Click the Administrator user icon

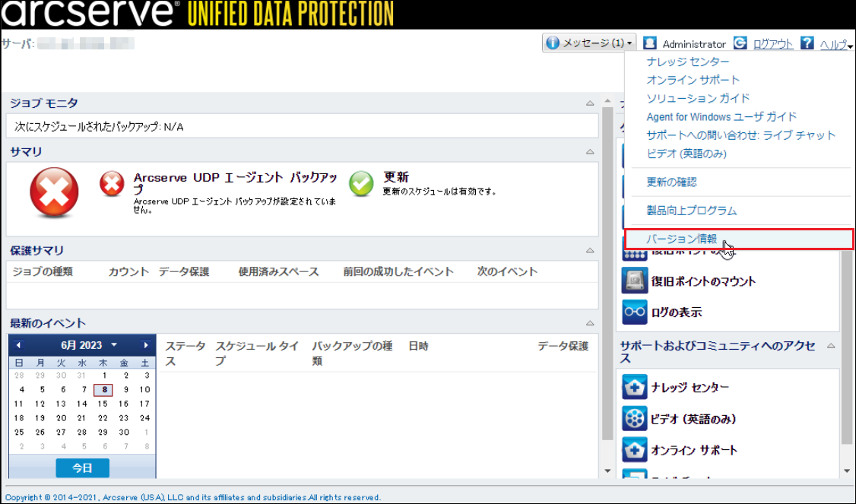[x=650, y=43]
